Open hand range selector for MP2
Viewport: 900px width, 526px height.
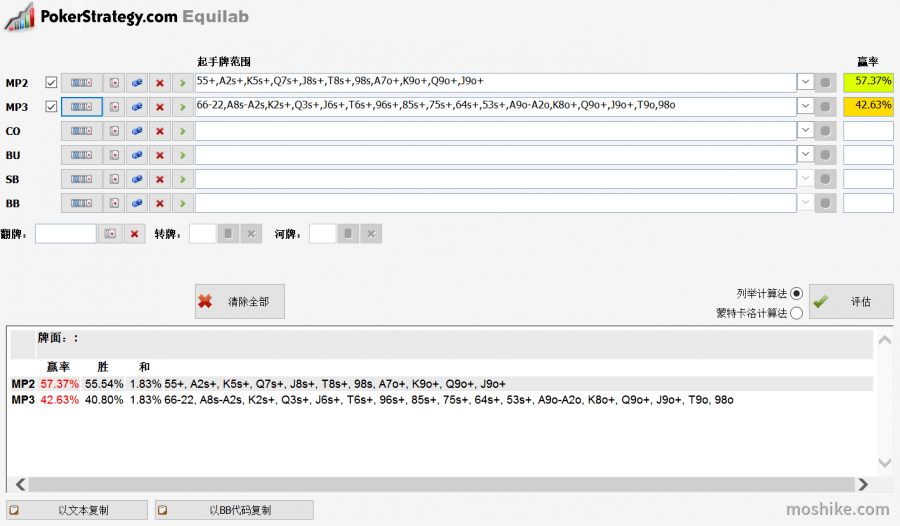click(82, 83)
